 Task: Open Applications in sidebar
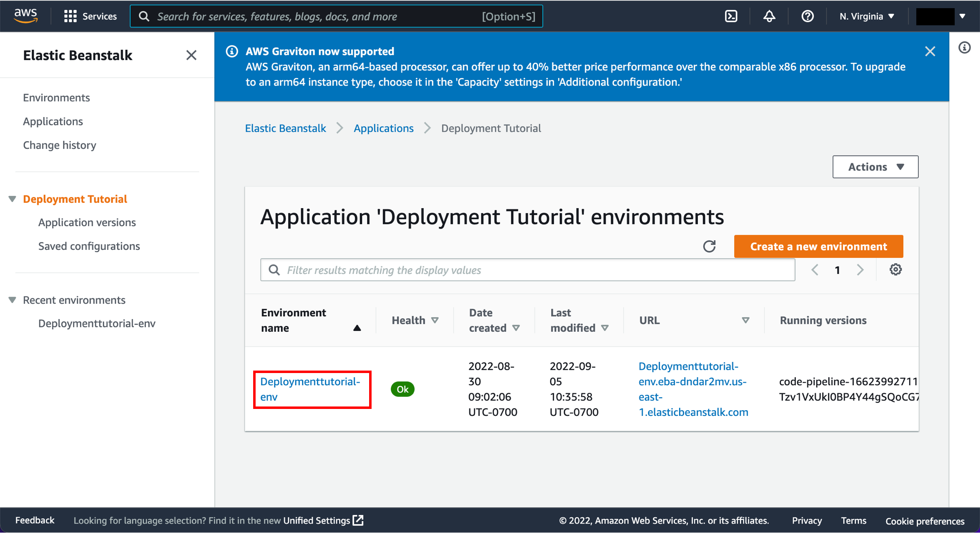click(x=53, y=121)
